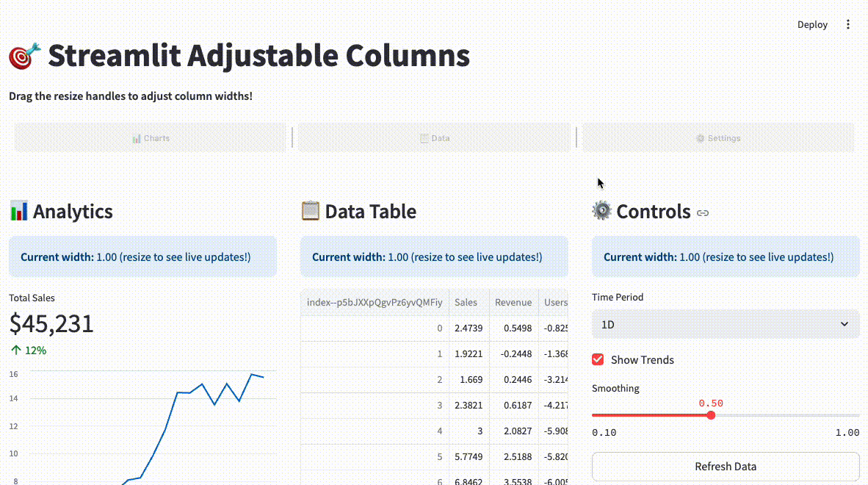Click the Controls gear icon

(x=601, y=211)
